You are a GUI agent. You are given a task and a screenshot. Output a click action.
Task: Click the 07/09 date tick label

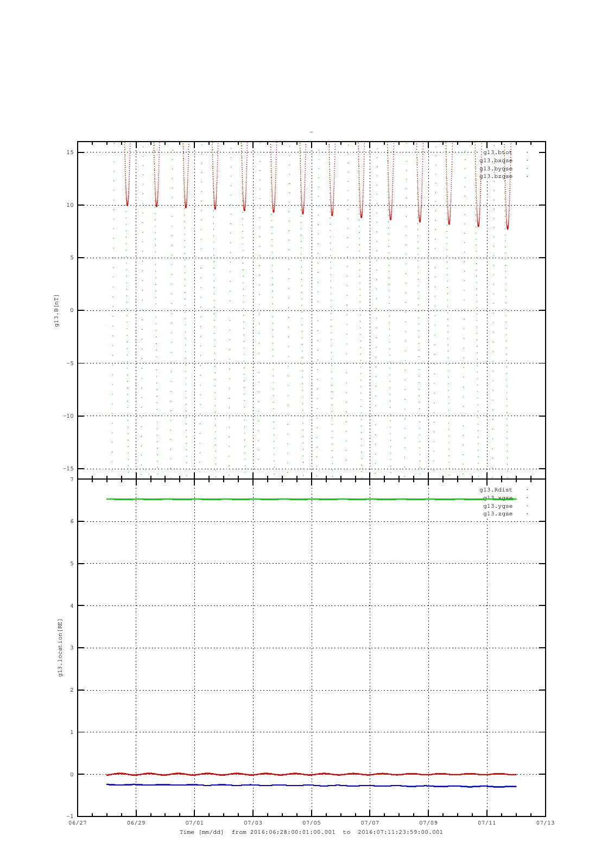tap(428, 823)
